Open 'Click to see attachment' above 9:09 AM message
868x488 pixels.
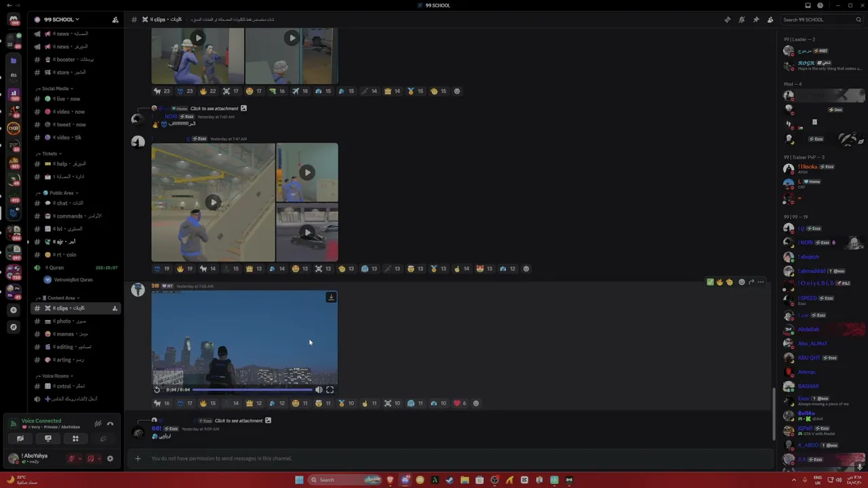pyautogui.click(x=239, y=421)
